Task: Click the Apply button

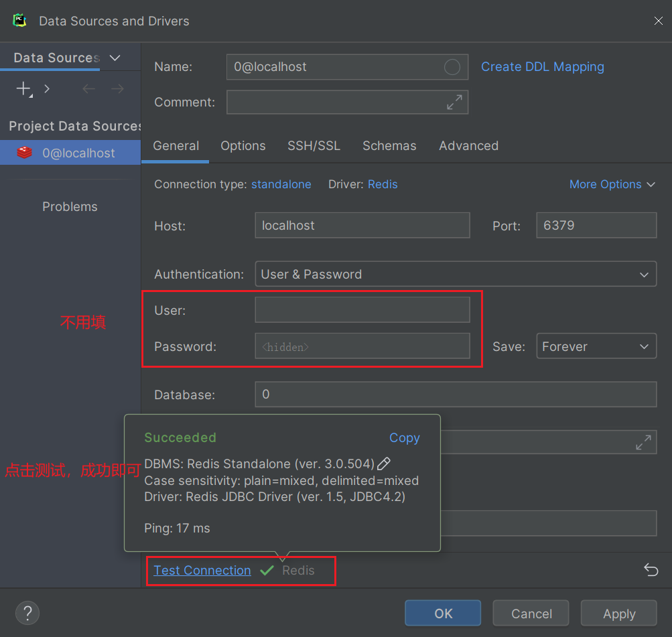Action: coord(619,613)
